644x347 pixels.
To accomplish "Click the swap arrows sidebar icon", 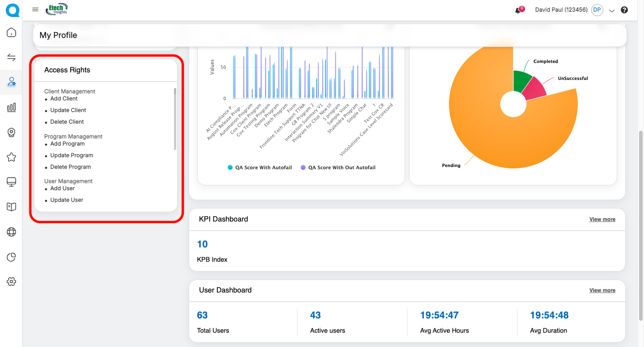I will (x=12, y=57).
